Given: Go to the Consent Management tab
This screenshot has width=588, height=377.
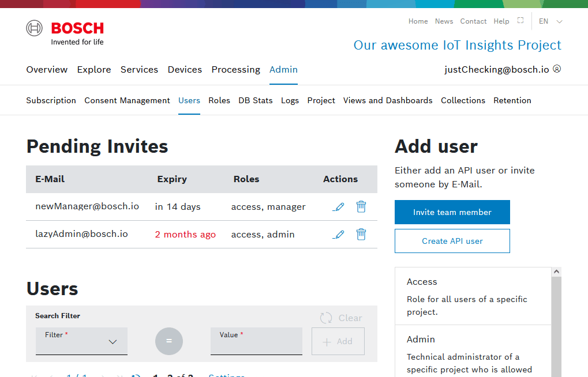Looking at the screenshot, I should [x=127, y=100].
